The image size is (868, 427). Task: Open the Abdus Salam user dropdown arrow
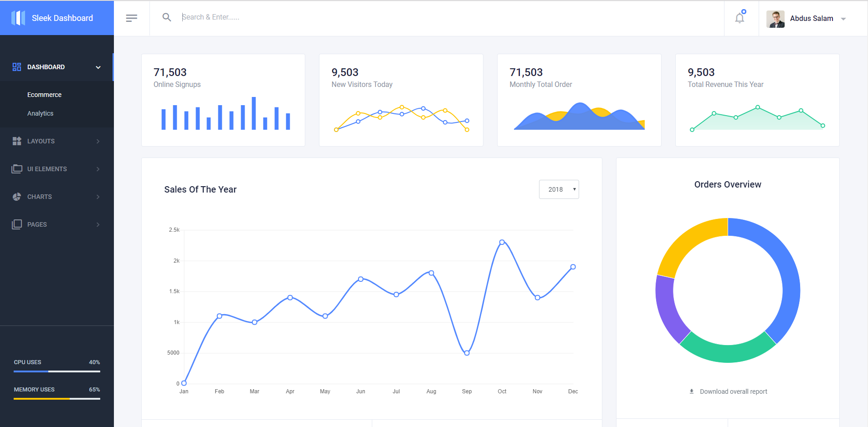(843, 19)
